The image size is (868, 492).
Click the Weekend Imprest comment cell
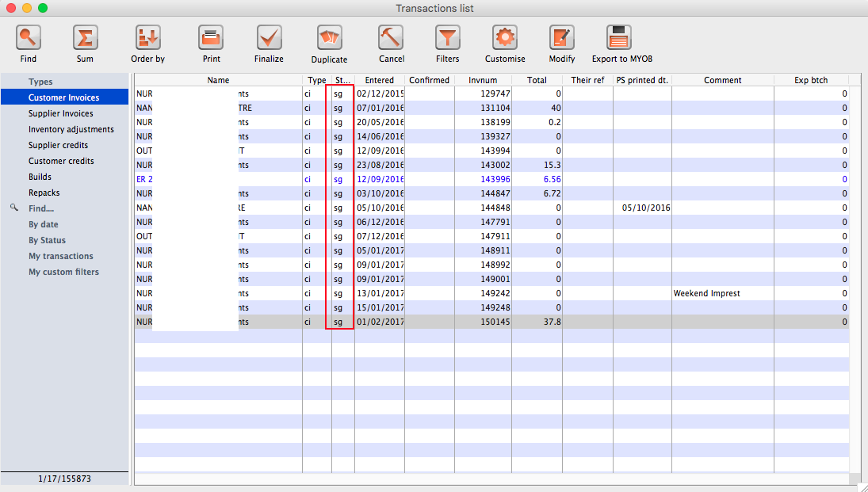pyautogui.click(x=706, y=293)
